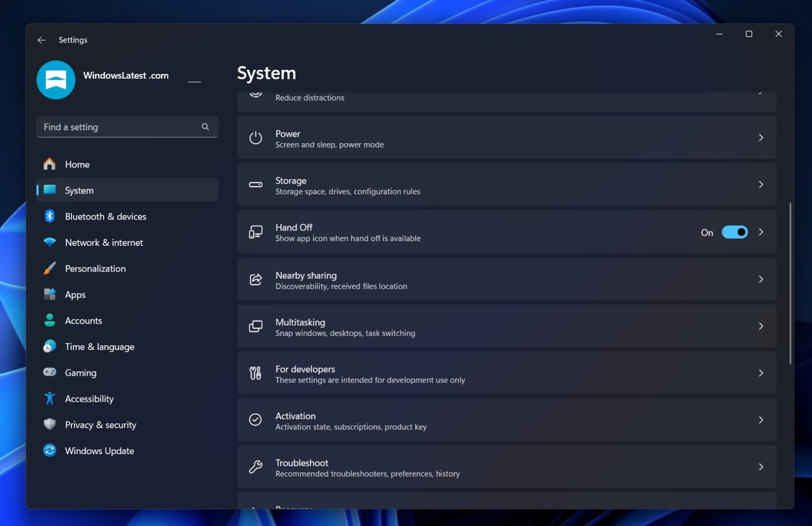812x526 pixels.
Task: Select the Gaming controller icon
Action: click(x=49, y=373)
